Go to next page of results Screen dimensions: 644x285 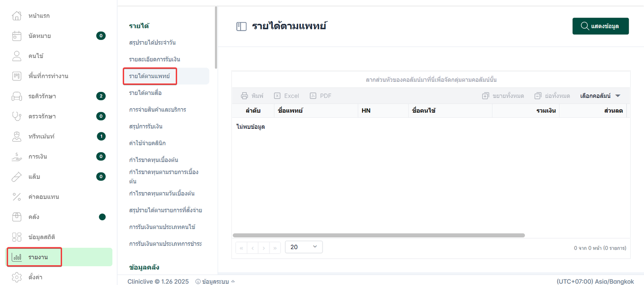coord(264,248)
